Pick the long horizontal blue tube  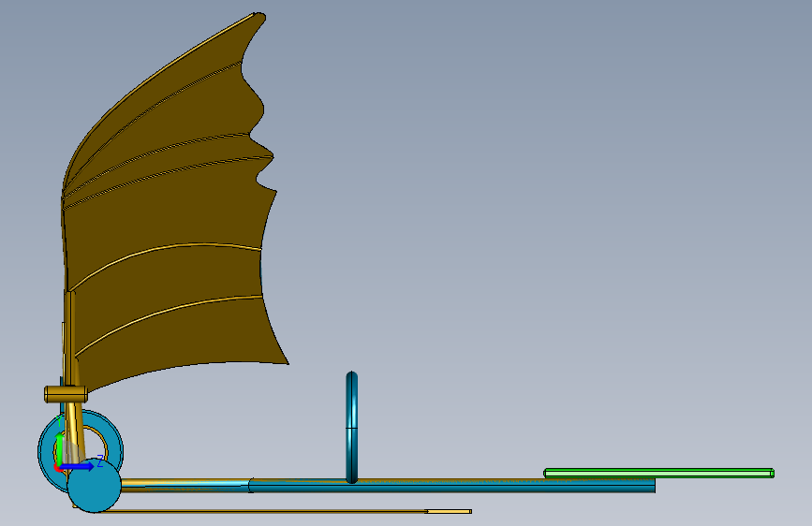(451, 486)
